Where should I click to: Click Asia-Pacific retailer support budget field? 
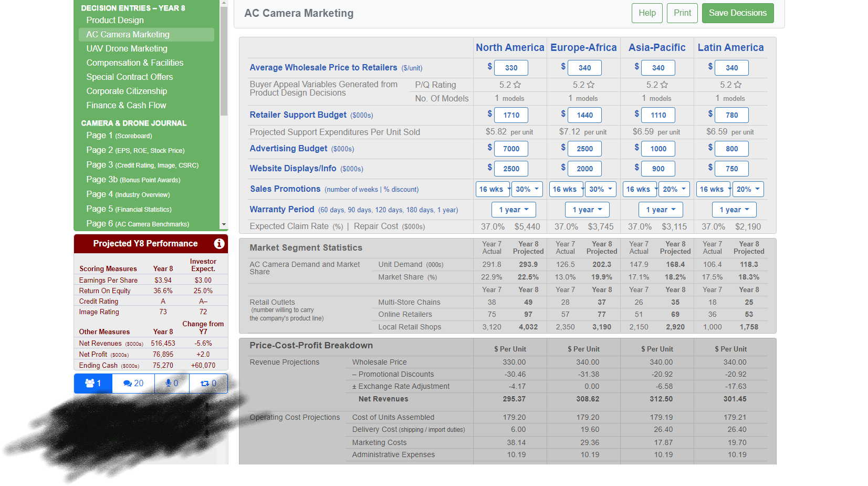click(658, 115)
